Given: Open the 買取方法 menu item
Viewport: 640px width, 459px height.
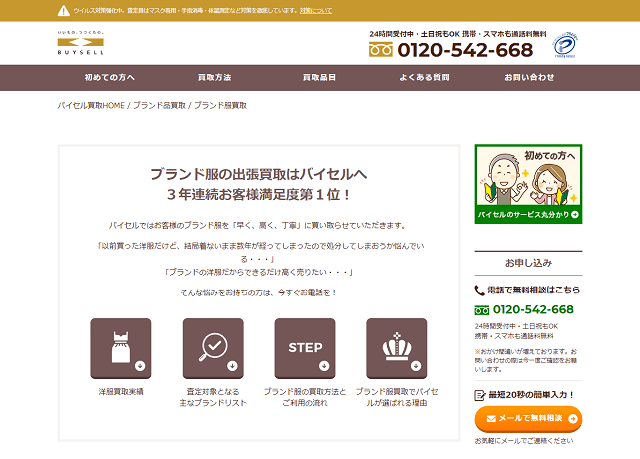Looking at the screenshot, I should point(214,78).
